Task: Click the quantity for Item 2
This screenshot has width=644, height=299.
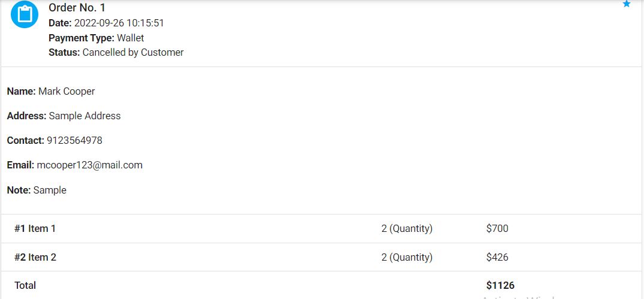Action: click(407, 257)
